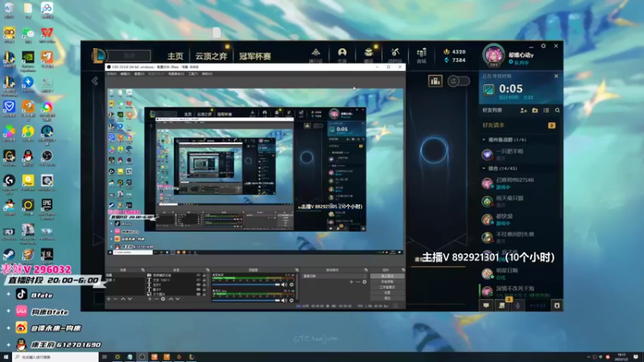
Task: Toggle the fourth source eye icon
Action: [x=198, y=290]
